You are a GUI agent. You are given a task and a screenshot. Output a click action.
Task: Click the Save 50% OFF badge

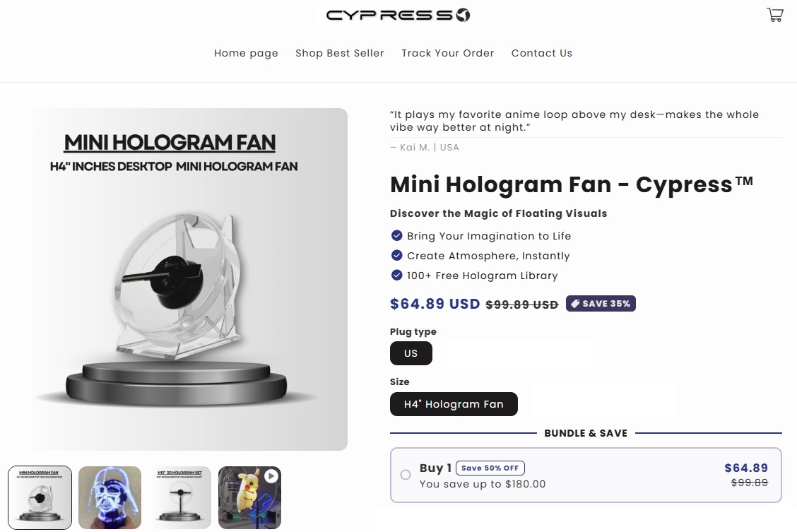490,468
